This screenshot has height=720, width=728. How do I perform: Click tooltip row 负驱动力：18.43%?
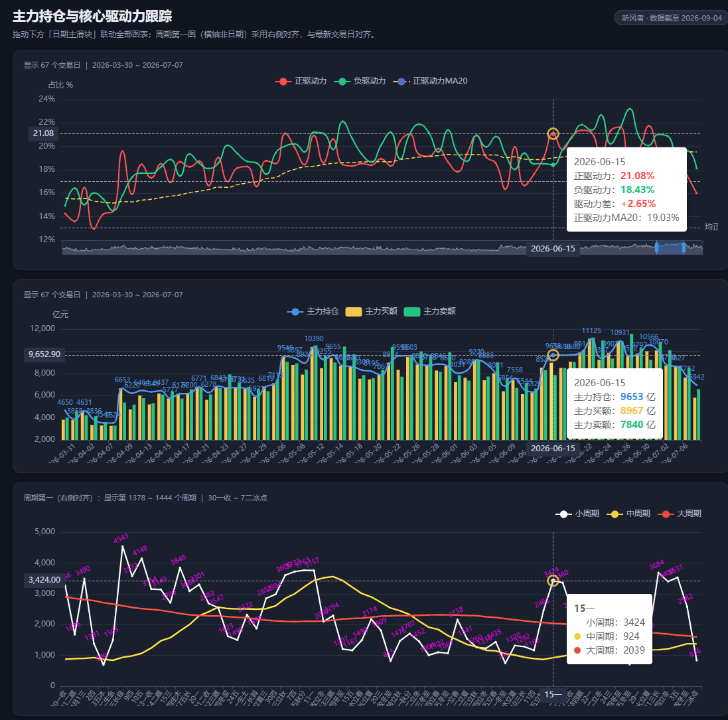(x=614, y=190)
